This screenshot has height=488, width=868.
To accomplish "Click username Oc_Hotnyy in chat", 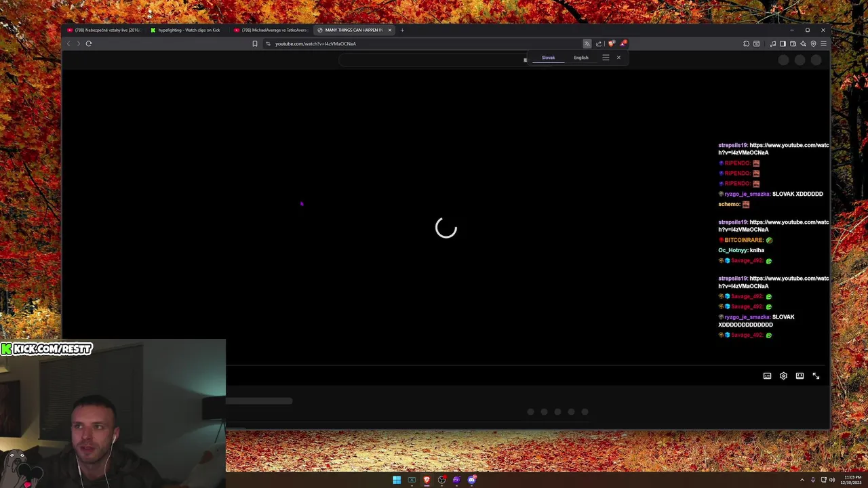I will [733, 250].
